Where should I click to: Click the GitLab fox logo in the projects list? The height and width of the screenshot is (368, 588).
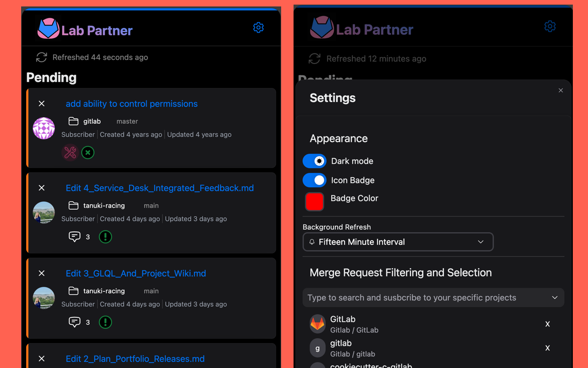click(x=317, y=324)
